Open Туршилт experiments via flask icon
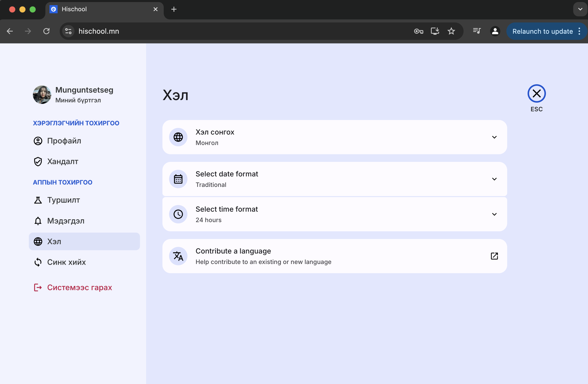 pyautogui.click(x=38, y=200)
